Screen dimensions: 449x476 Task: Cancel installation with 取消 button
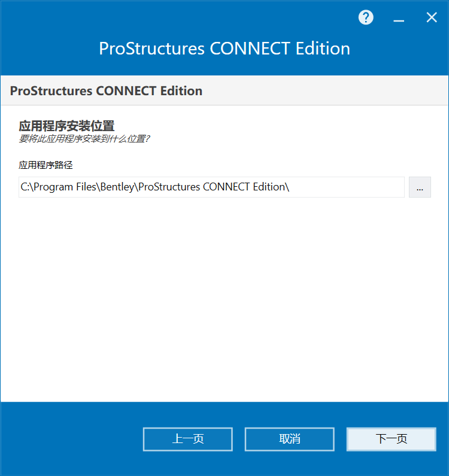(290, 439)
